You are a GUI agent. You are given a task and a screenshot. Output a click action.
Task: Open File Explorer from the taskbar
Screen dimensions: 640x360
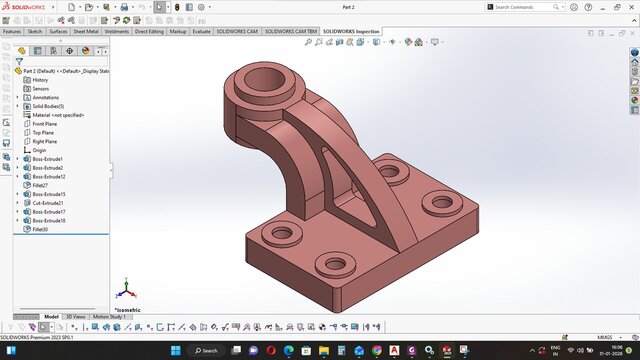tap(324, 351)
